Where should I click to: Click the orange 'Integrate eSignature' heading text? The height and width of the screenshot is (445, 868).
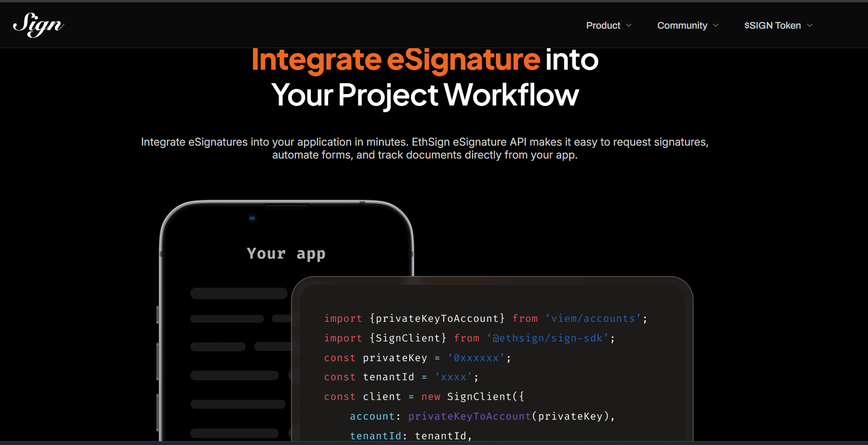point(396,60)
